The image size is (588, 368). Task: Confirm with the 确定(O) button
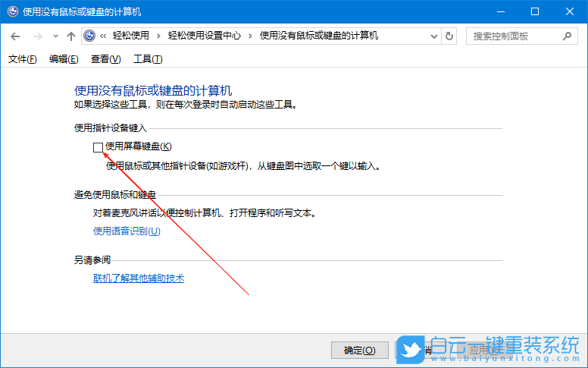coord(360,351)
